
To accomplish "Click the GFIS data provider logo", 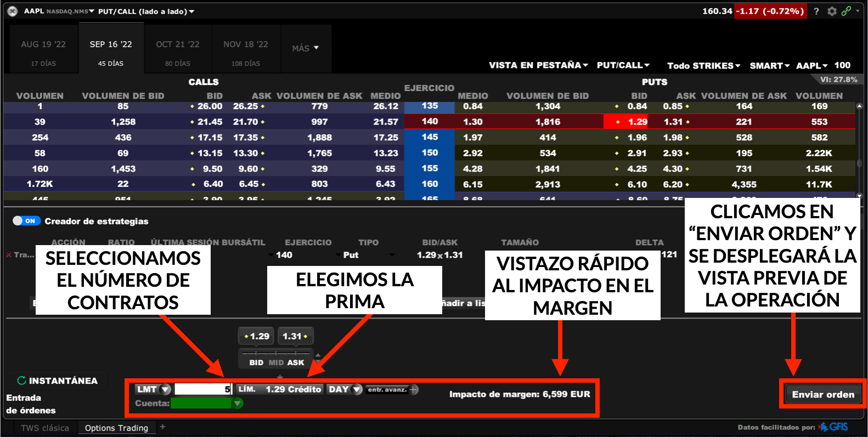I will (833, 427).
